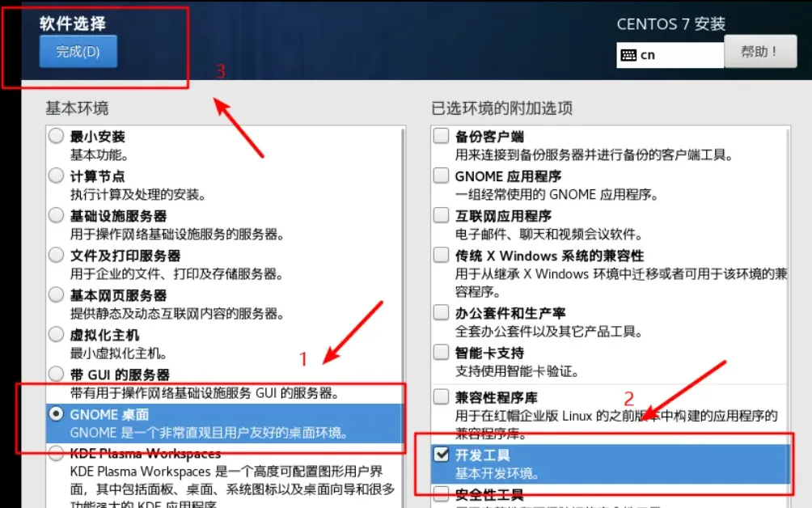Screen dimensions: 812x508
Task: Enable the 备份客户端 checkbox
Action: tap(442, 136)
